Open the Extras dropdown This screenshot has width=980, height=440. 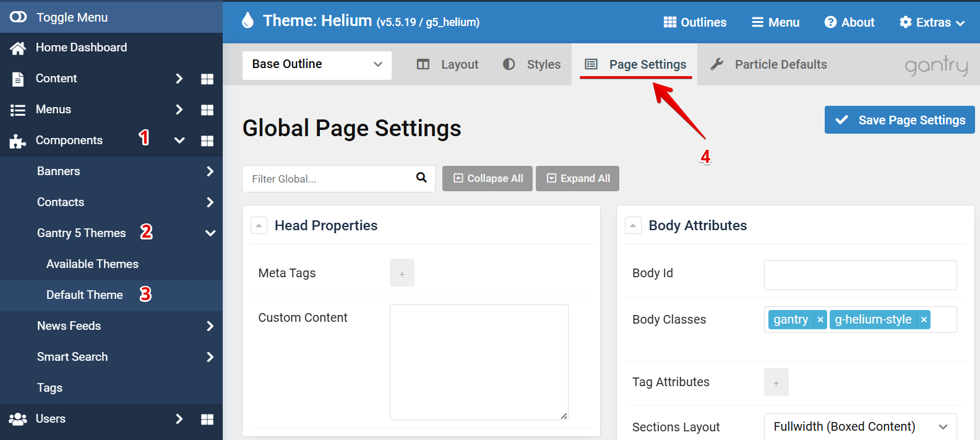pyautogui.click(x=932, y=22)
